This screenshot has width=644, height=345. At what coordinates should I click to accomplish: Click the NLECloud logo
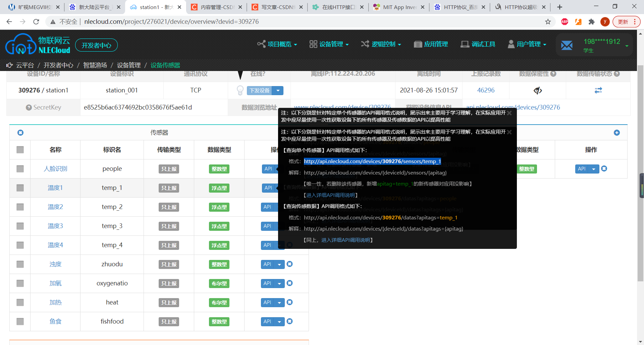(x=38, y=45)
